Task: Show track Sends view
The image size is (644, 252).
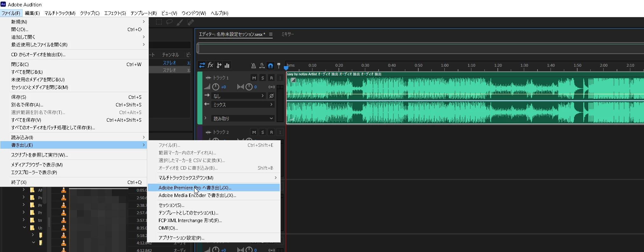Action: tap(219, 65)
